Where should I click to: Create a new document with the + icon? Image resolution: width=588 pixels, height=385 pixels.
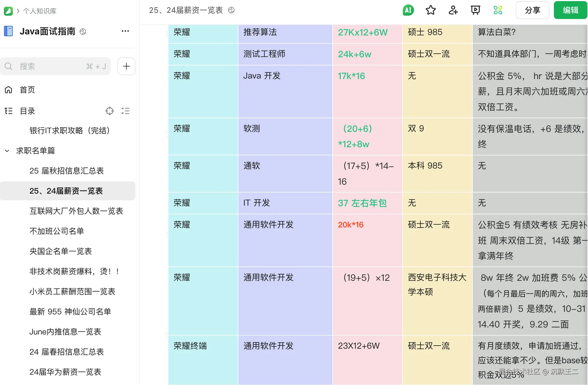(126, 66)
